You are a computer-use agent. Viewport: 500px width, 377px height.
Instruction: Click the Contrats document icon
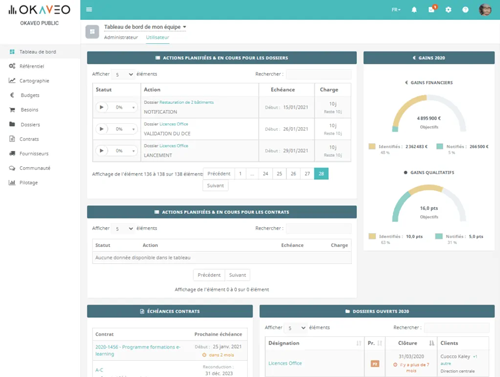pos(12,139)
